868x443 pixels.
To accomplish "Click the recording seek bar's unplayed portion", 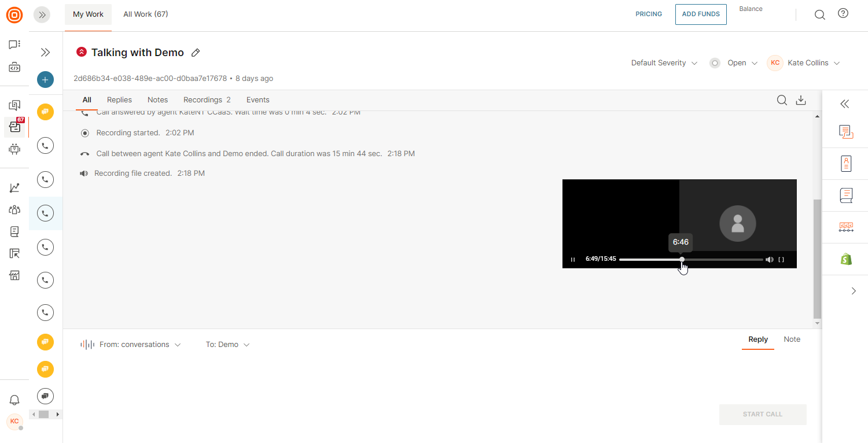I will [x=724, y=260].
